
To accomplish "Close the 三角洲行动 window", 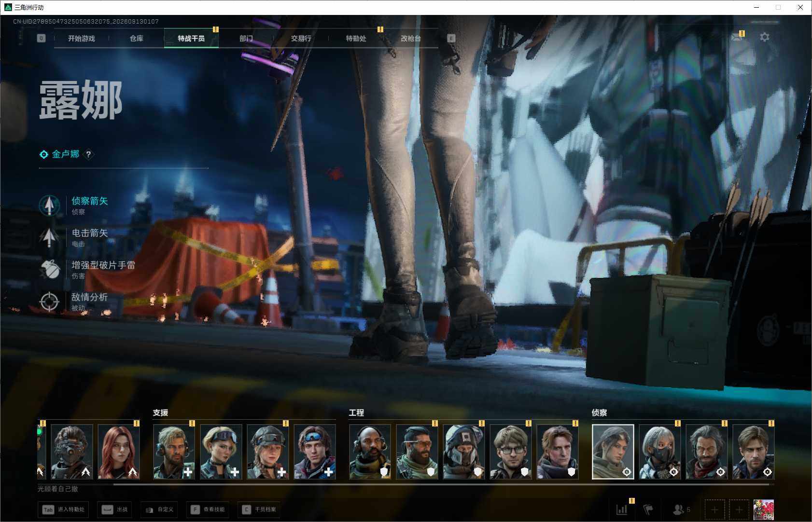I will [800, 7].
